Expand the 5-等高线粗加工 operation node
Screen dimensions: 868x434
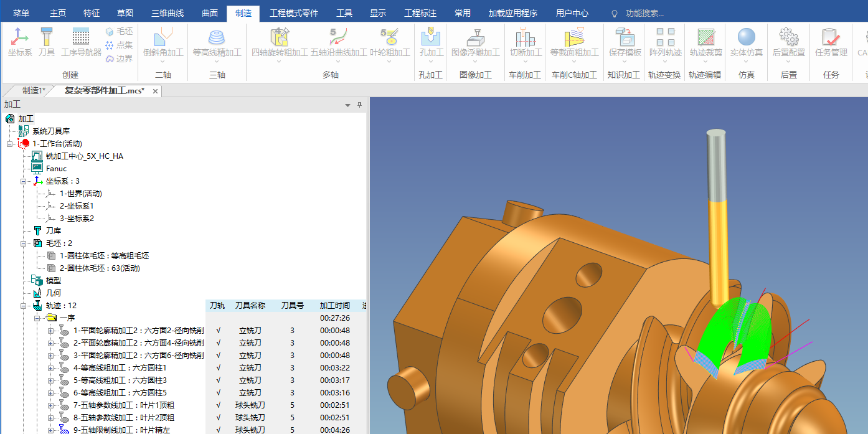(x=51, y=380)
